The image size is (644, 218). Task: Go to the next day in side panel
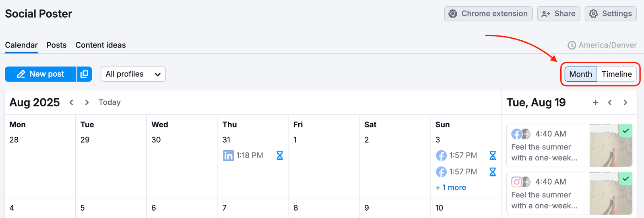click(625, 103)
